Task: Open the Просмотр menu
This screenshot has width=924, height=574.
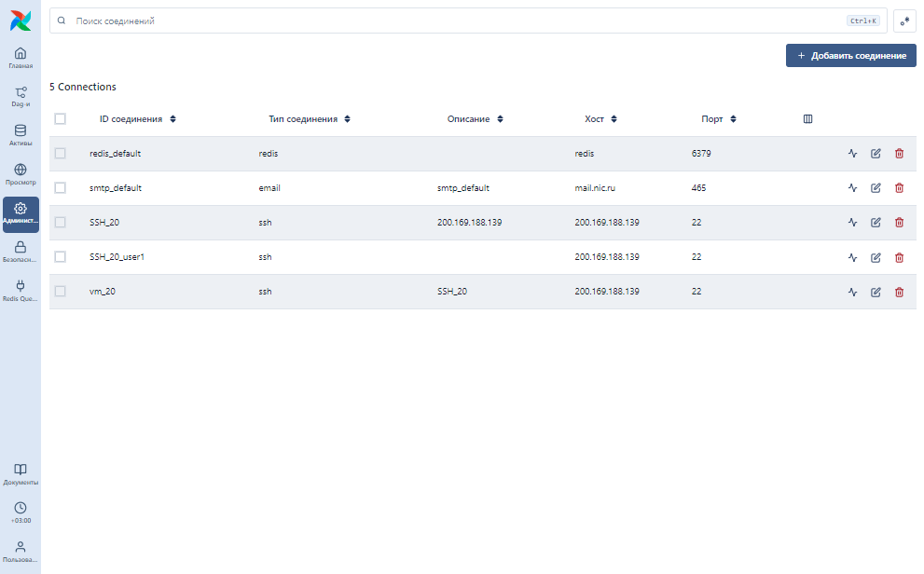Action: coord(21,174)
